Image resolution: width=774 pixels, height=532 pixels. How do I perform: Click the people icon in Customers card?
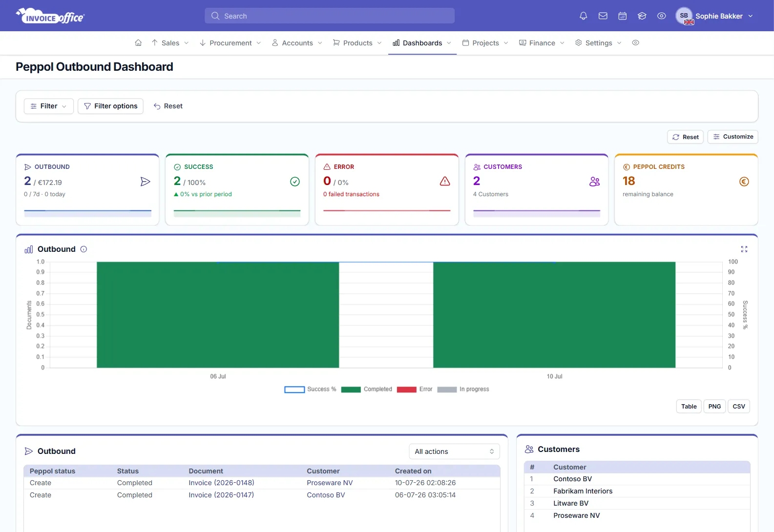tap(594, 182)
